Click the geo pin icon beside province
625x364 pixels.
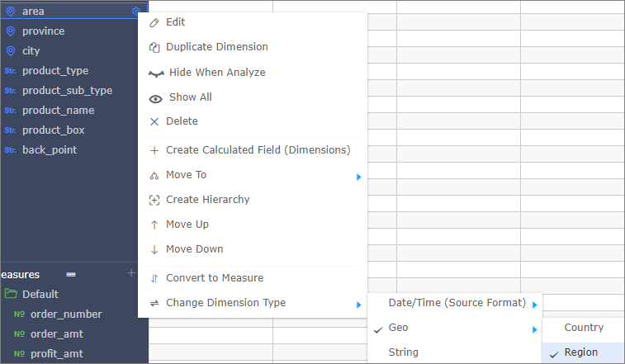11,31
